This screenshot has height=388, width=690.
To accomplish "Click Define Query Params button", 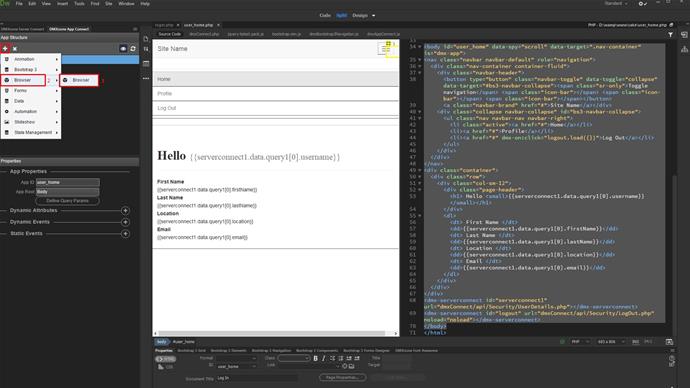I will 67,201.
